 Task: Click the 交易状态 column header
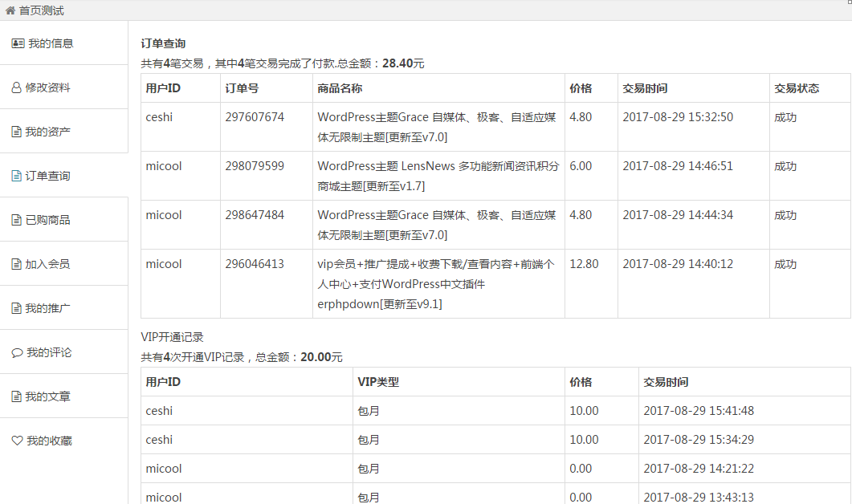[x=797, y=88]
